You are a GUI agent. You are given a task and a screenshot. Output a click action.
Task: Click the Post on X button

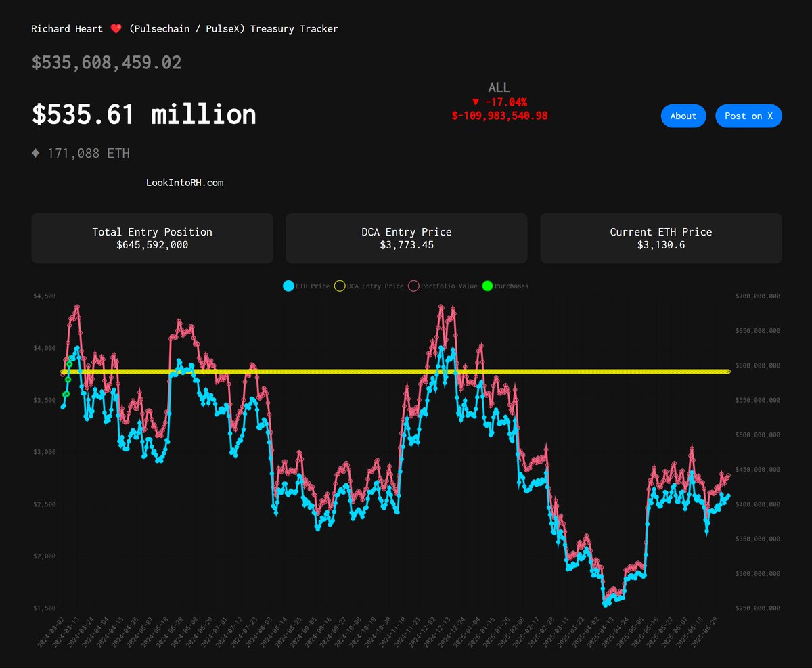click(x=748, y=116)
